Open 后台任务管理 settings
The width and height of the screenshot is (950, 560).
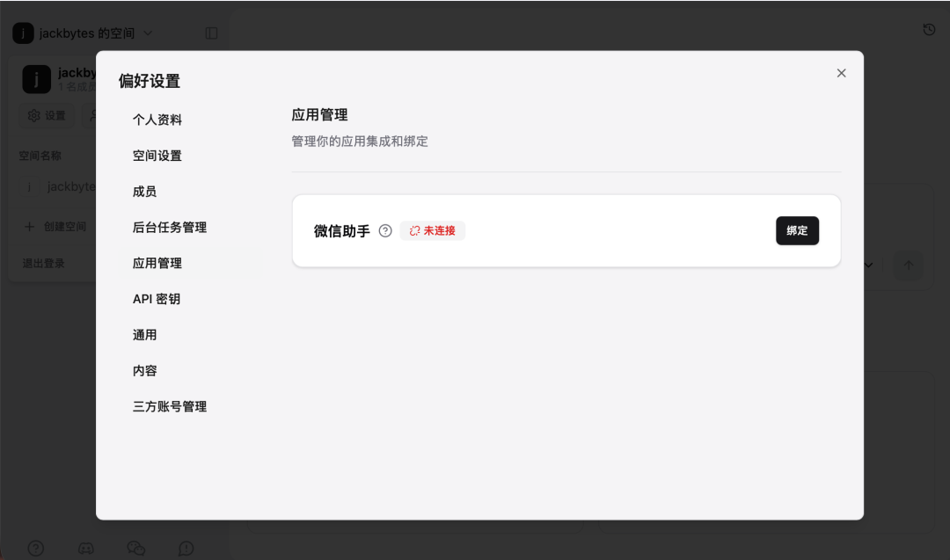pos(170,228)
